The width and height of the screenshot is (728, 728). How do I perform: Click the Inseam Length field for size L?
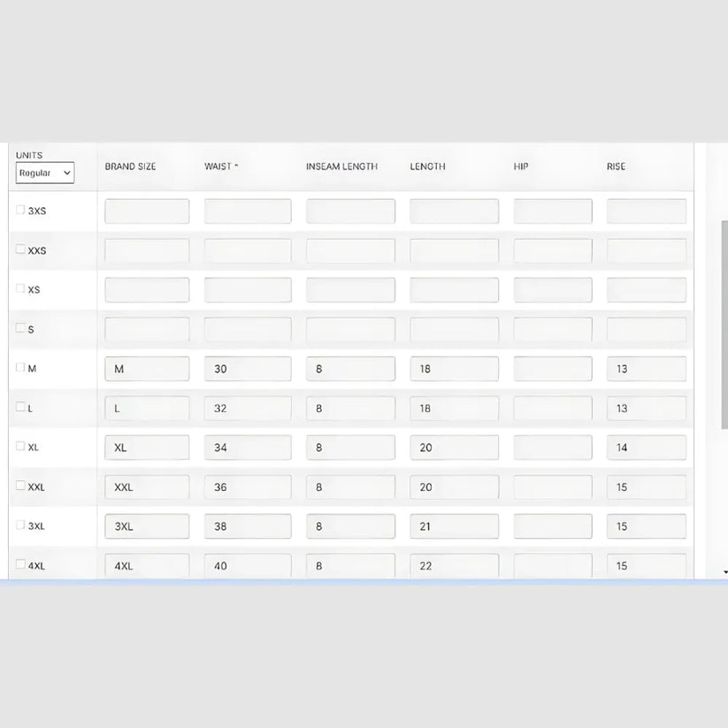point(350,409)
